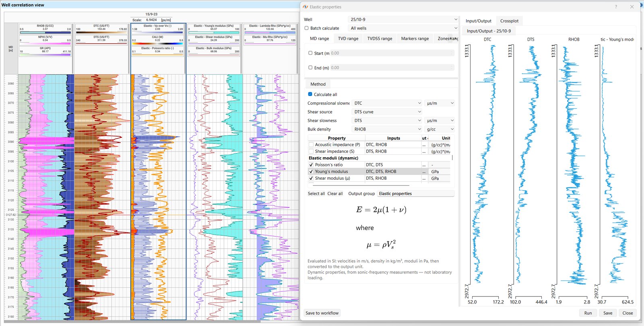The width and height of the screenshot is (644, 326).
Task: Tick the End (m) range checkbox
Action: click(x=310, y=67)
